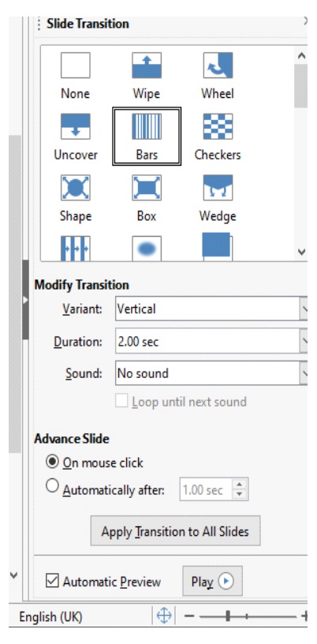Pick the Wheel transition icon
Viewport: 317px width, 644px height.
[x=218, y=66]
